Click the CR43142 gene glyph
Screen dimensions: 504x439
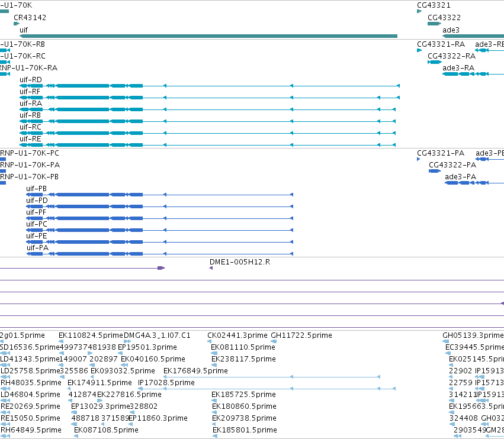(17, 24)
